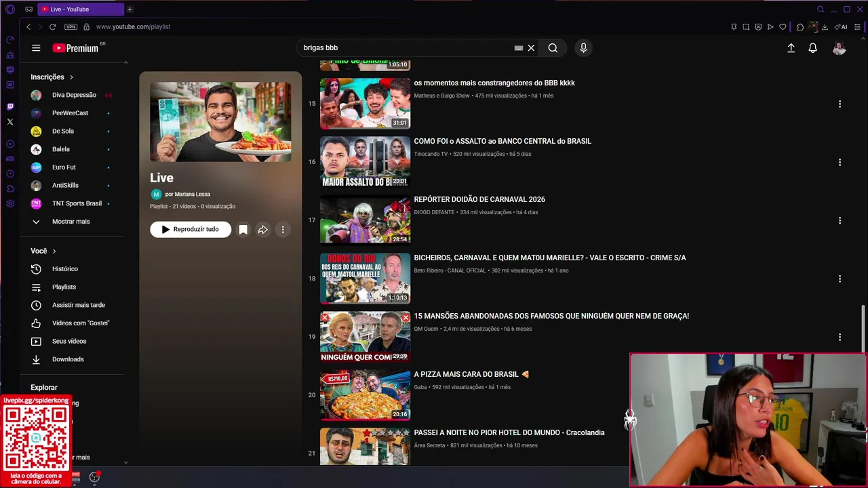Open the Live playlist cover thumbnail
Viewport: 868px width, 488px height.
[220, 121]
